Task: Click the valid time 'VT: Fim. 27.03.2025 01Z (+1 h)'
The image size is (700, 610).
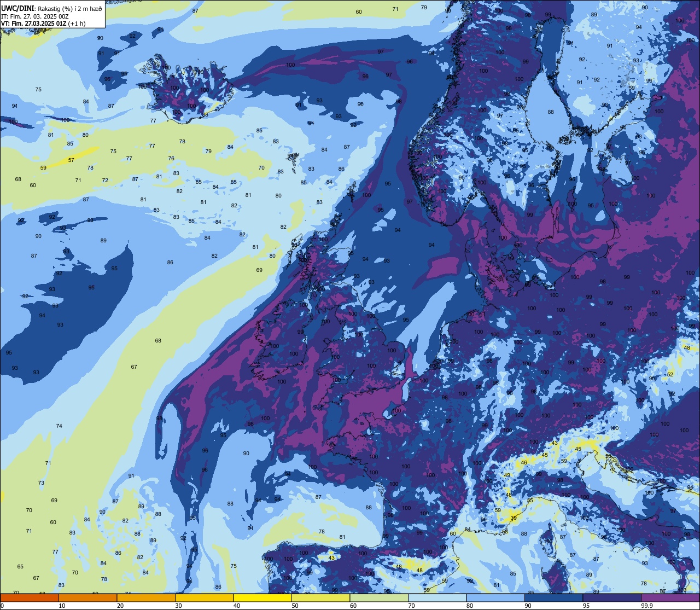Action: [44, 24]
